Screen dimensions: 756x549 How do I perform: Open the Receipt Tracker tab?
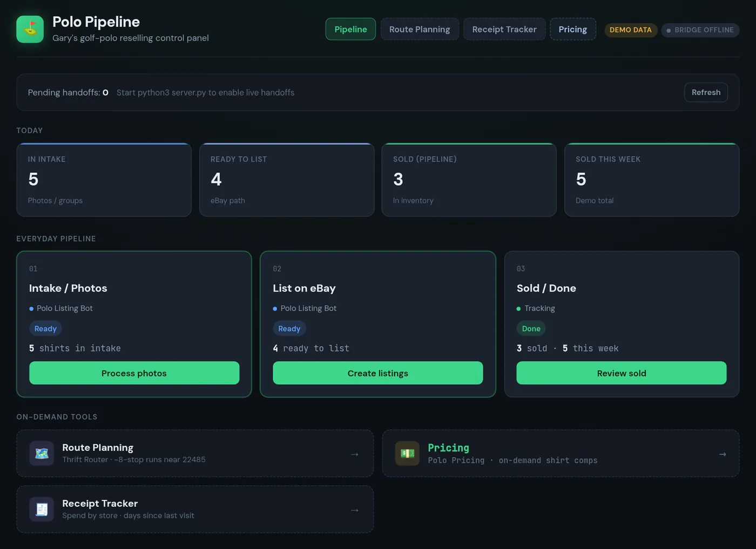click(504, 29)
